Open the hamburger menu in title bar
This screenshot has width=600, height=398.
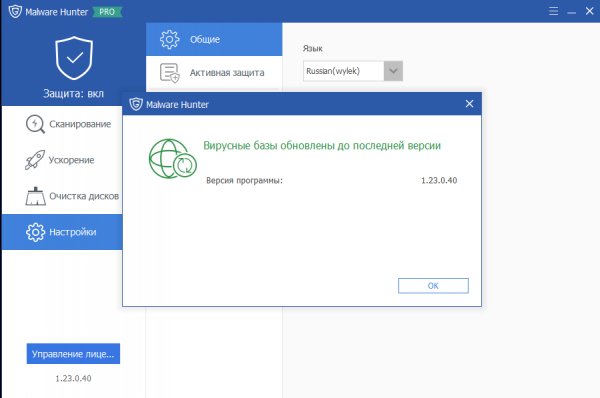pos(553,11)
